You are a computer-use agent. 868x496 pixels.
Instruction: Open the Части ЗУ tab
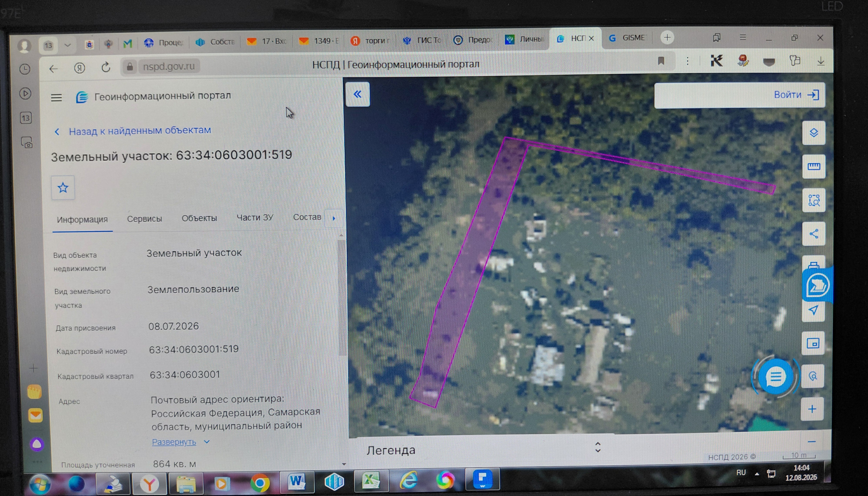[255, 217]
